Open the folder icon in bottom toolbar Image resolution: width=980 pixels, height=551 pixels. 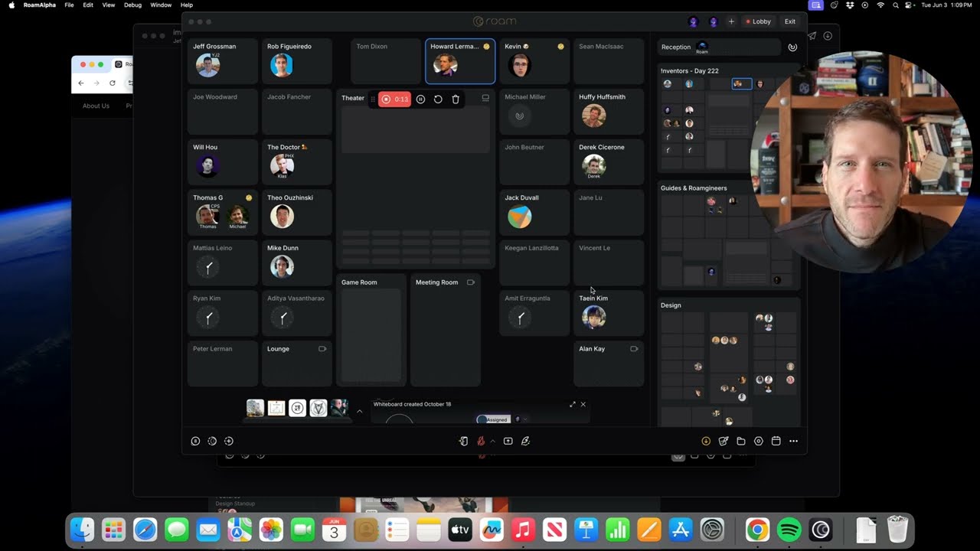[x=741, y=441]
